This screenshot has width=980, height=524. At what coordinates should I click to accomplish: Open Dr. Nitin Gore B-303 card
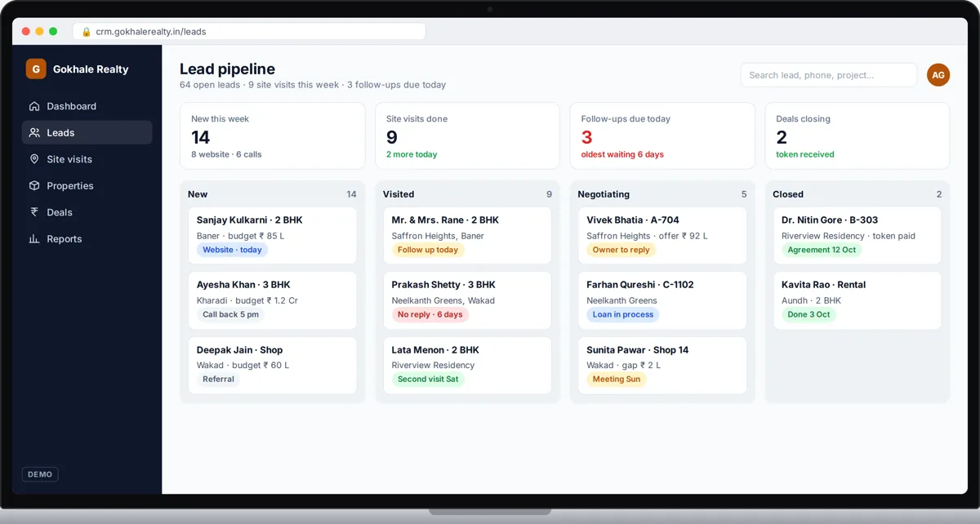pos(857,236)
